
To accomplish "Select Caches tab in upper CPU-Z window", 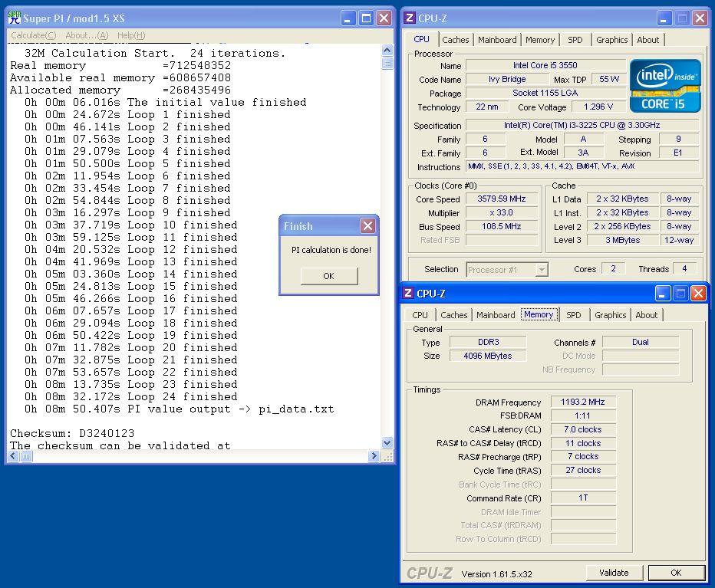I will coord(456,40).
